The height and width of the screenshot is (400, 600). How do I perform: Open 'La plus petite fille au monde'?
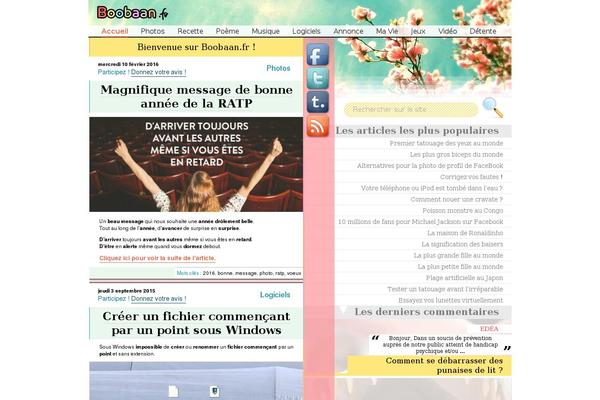coord(460,267)
